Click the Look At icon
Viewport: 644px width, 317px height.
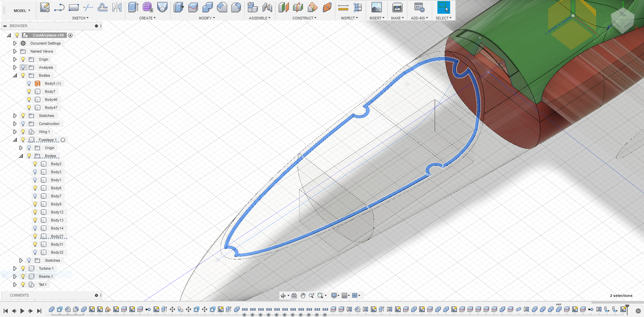(294, 296)
